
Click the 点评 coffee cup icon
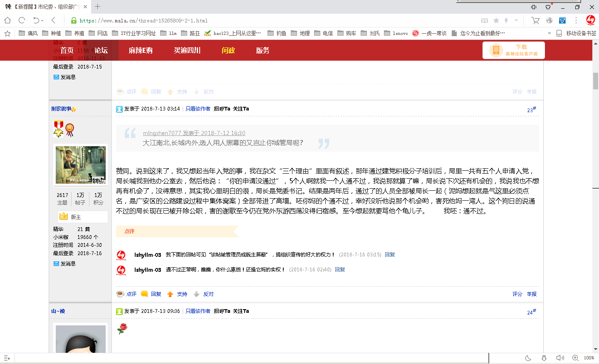click(120, 294)
